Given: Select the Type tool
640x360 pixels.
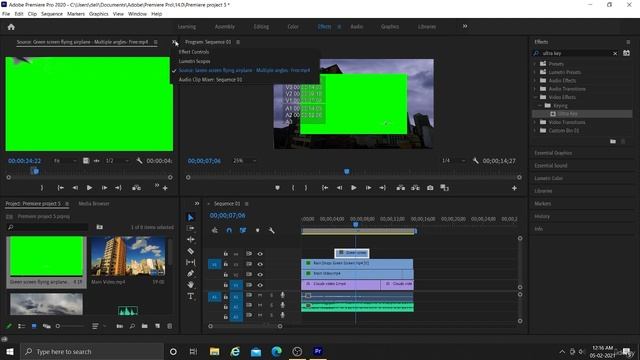Looking at the screenshot, I should click(191, 296).
